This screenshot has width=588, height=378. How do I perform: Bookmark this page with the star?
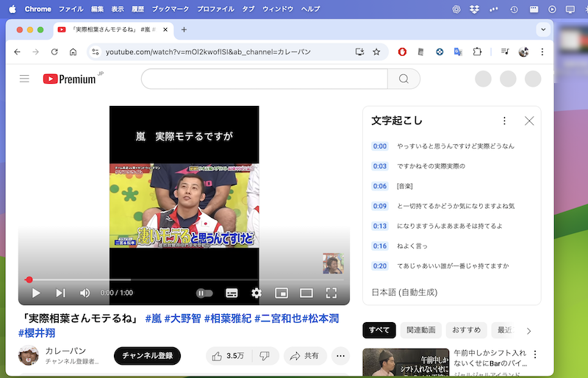pos(376,51)
